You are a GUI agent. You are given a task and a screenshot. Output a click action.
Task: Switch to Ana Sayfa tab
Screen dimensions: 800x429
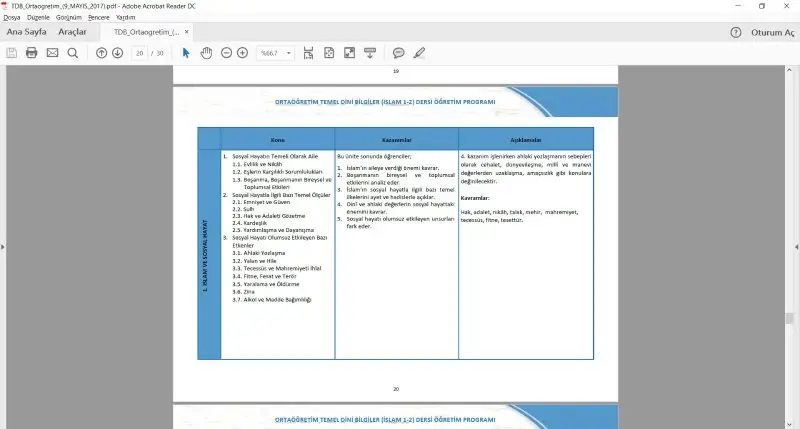[x=27, y=32]
